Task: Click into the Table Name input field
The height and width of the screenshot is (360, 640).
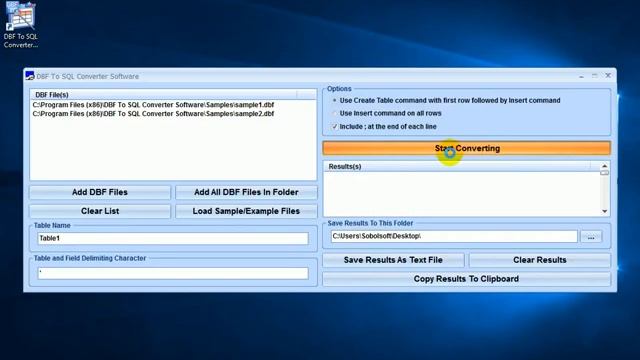Action: point(173,238)
